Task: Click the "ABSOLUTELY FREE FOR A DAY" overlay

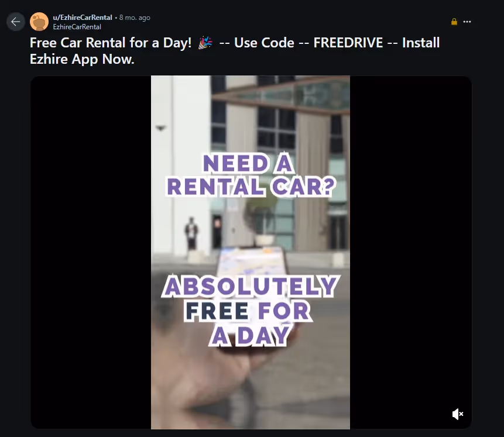Action: [251, 311]
